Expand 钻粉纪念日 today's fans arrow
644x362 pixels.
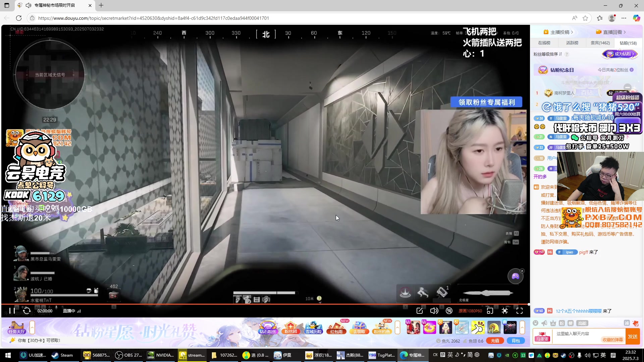pos(632,70)
